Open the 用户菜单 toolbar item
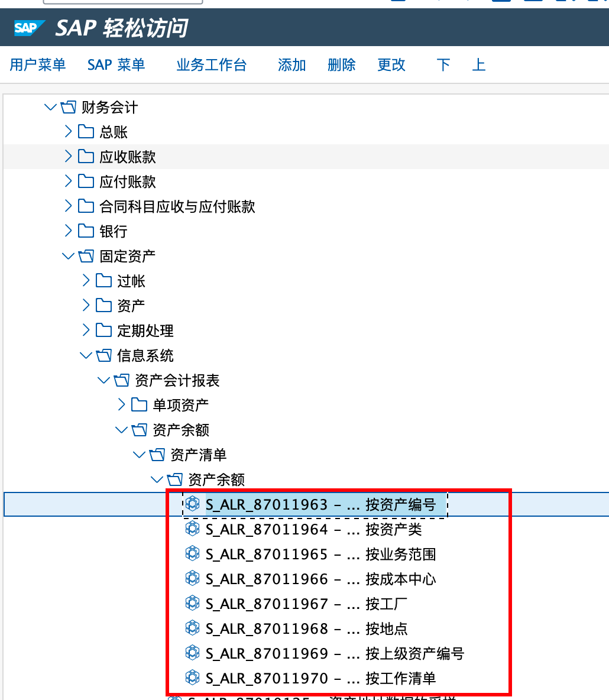Screen dimensions: 609x700 [x=37, y=64]
